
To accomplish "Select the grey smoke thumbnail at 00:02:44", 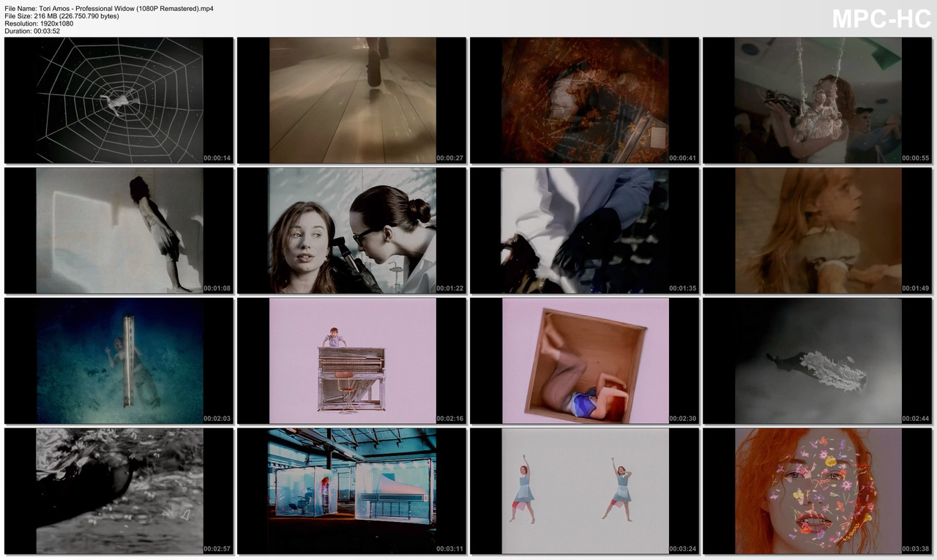I will 817,361.
